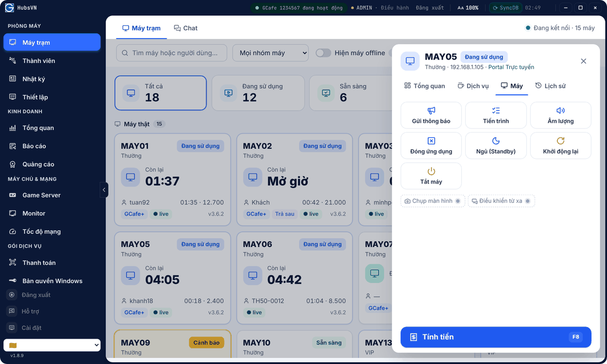Screen dimensions: 607x364
Task: Click the HubsVN logo icon
Action: coord(9,8)
